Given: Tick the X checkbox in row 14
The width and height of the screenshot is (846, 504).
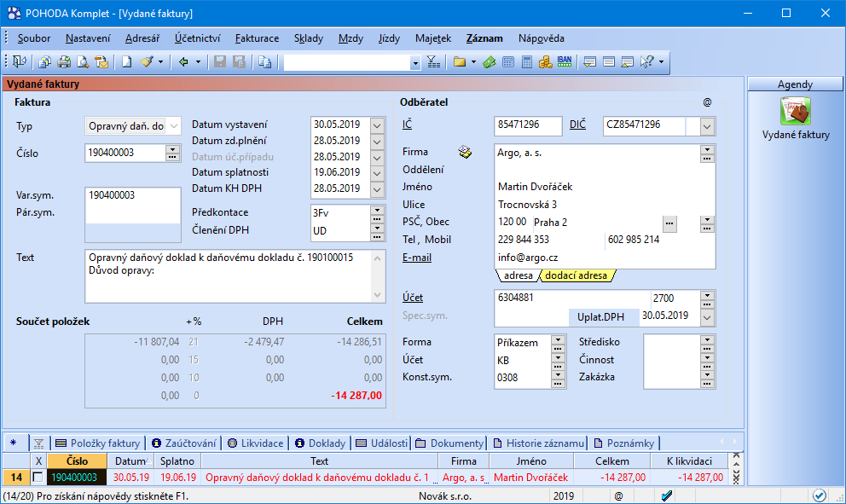Looking at the screenshot, I should point(38,477).
